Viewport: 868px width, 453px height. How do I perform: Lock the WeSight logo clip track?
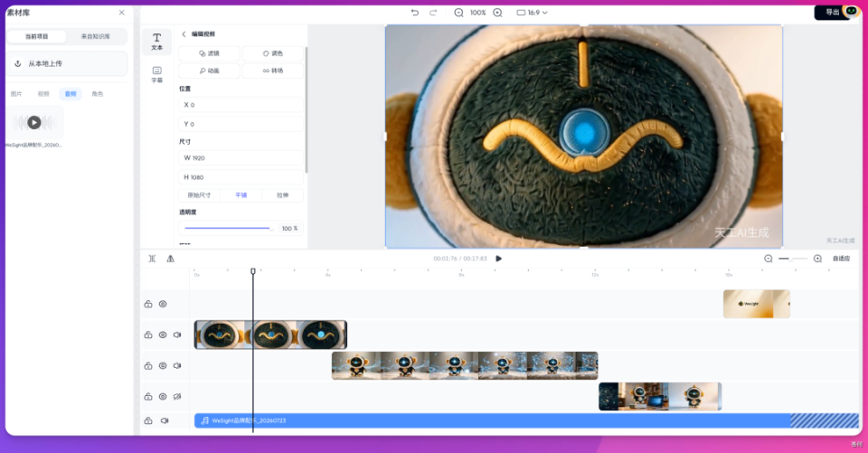[x=148, y=304]
